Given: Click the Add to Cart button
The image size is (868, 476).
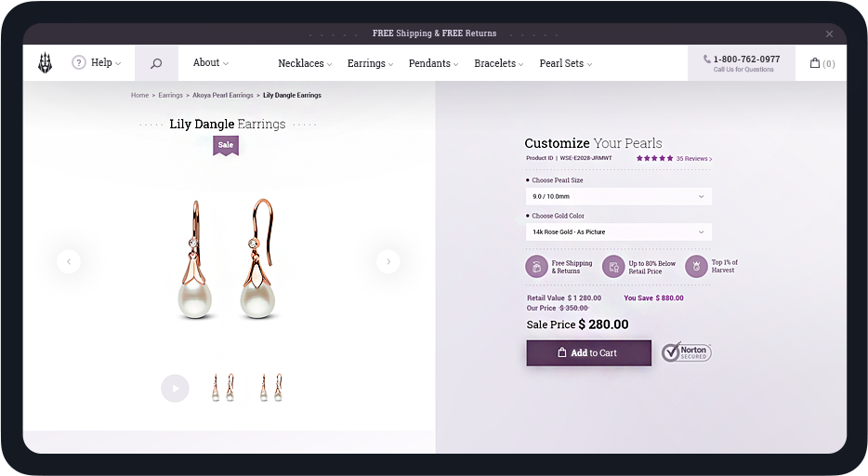Looking at the screenshot, I should click(588, 352).
